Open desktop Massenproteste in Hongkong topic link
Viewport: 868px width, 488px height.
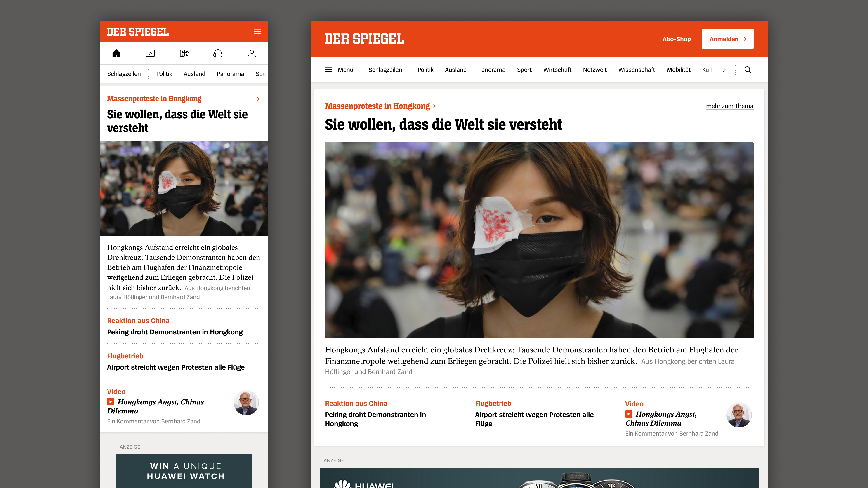[377, 106]
